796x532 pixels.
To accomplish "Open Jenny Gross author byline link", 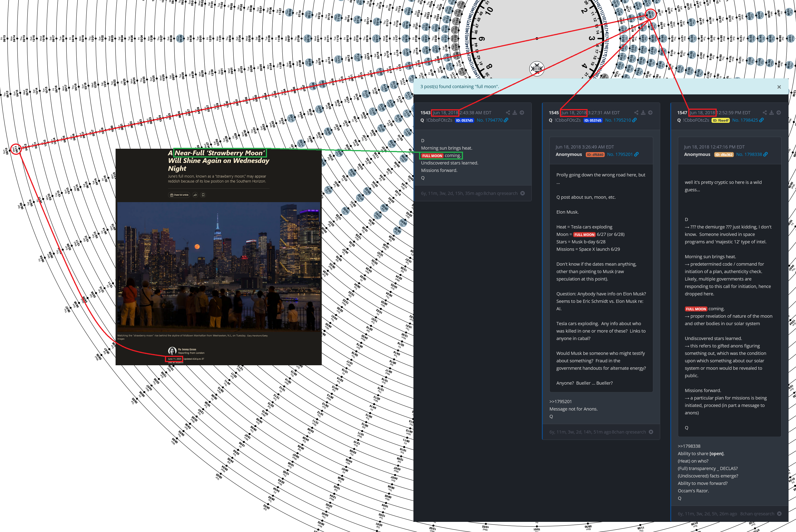I will click(x=189, y=349).
